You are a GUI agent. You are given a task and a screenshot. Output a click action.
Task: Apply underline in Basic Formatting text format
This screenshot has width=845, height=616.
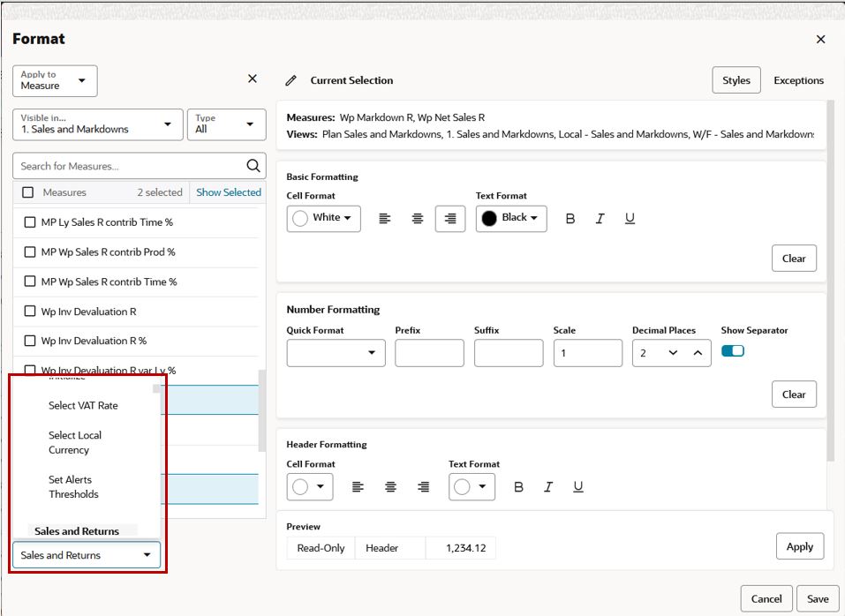630,219
